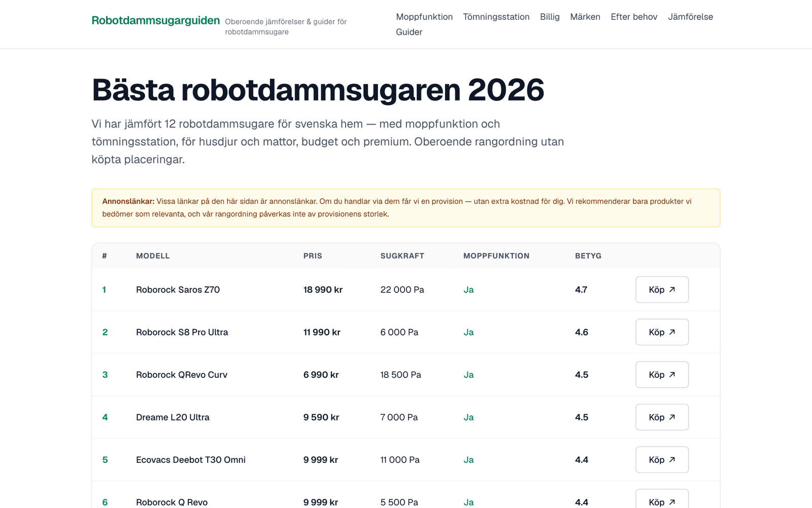Viewport: 812px width, 508px height.
Task: Open Efter behov in the top menu
Action: pos(634,17)
